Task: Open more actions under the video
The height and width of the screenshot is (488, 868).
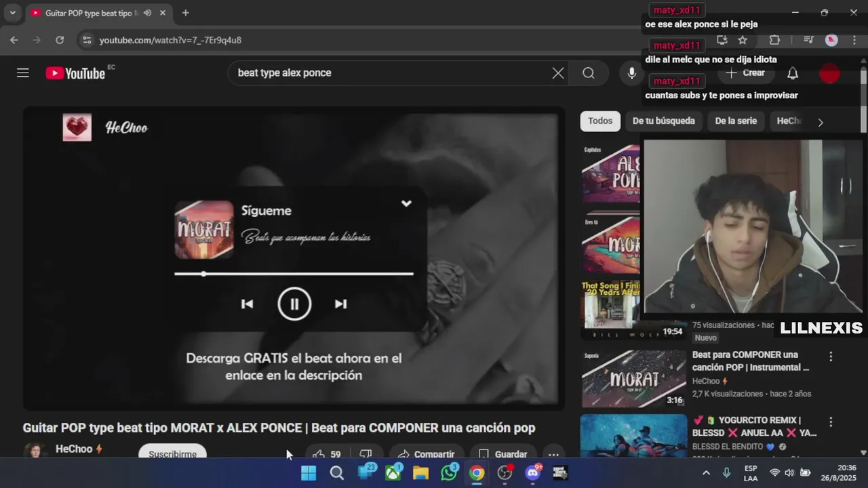Action: point(553,454)
